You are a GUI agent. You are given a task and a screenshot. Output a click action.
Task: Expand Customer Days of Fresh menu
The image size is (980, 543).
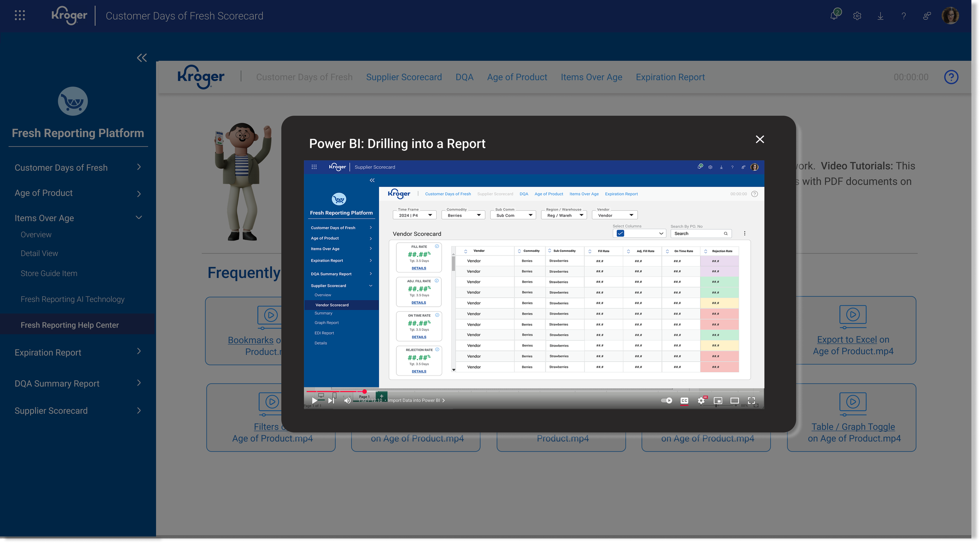(139, 167)
